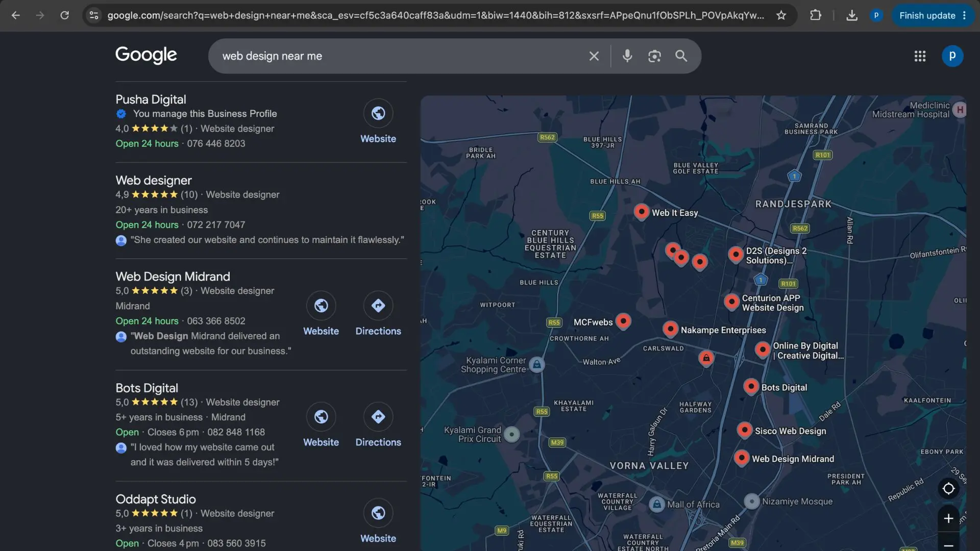Open the Google apps grid
Viewport: 980px width, 551px height.
pos(920,56)
